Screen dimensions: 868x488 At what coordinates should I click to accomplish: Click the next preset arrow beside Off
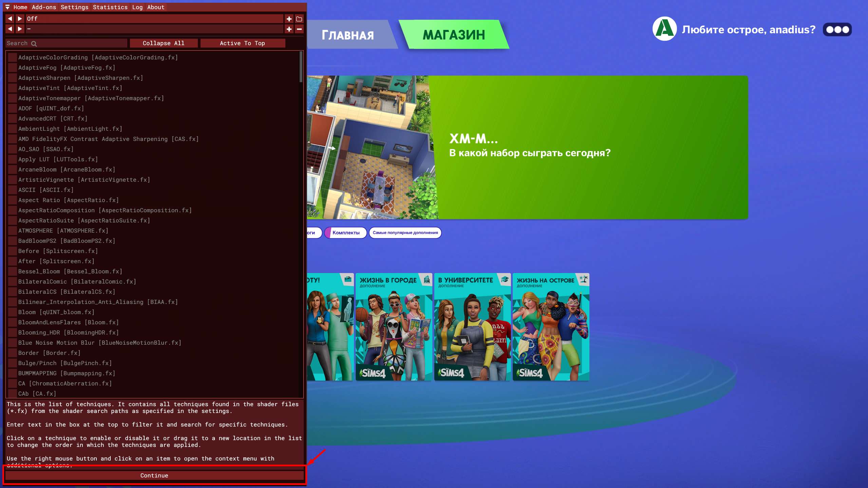20,19
